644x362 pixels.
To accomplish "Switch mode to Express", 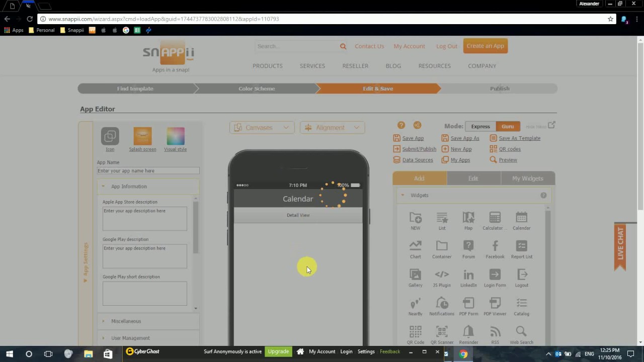I will pos(480,127).
